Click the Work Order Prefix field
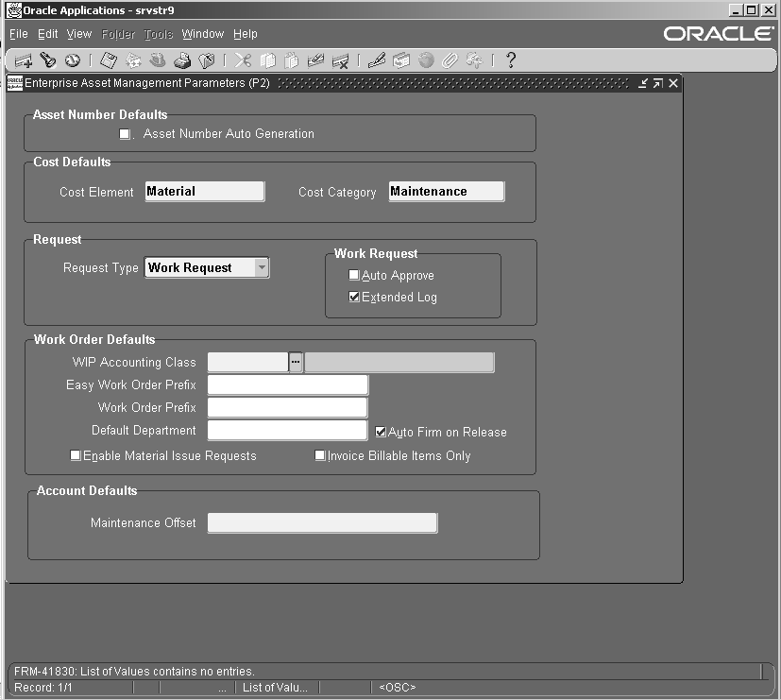Image resolution: width=781 pixels, height=700 pixels. pos(288,407)
